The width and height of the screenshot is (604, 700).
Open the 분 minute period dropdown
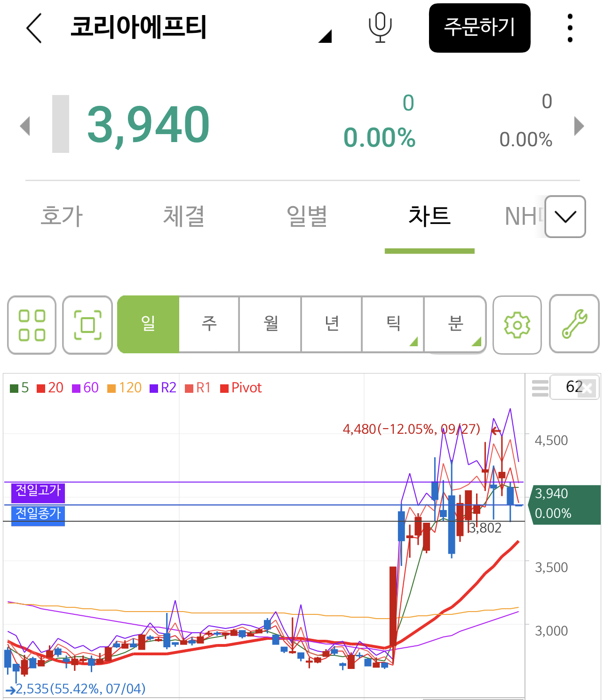[455, 324]
